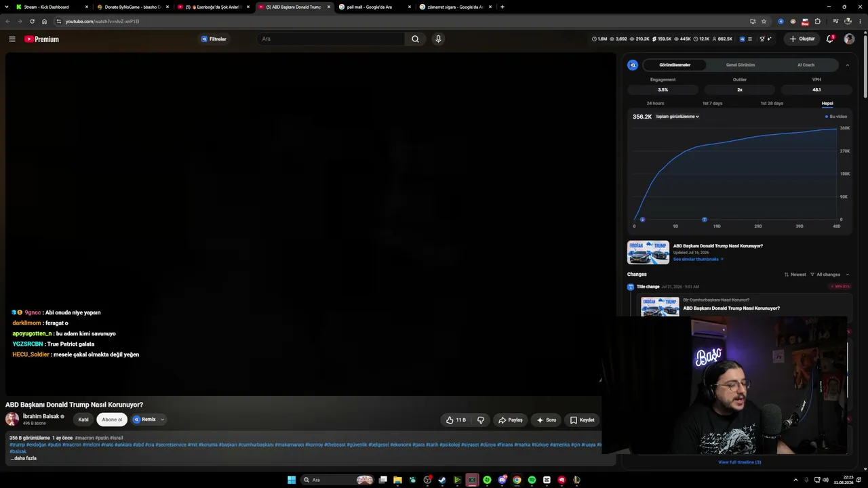Image resolution: width=868 pixels, height=488 pixels.
Task: Bookmark this page with the star icon
Action: pos(764,21)
